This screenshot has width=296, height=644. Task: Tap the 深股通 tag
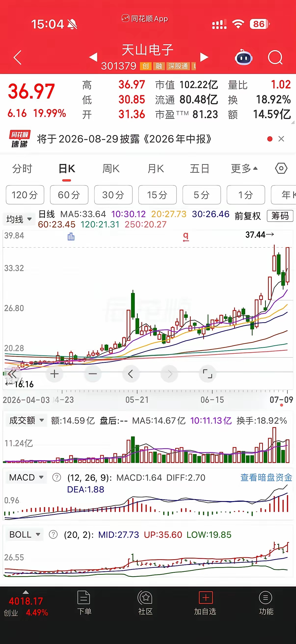pos(178,66)
